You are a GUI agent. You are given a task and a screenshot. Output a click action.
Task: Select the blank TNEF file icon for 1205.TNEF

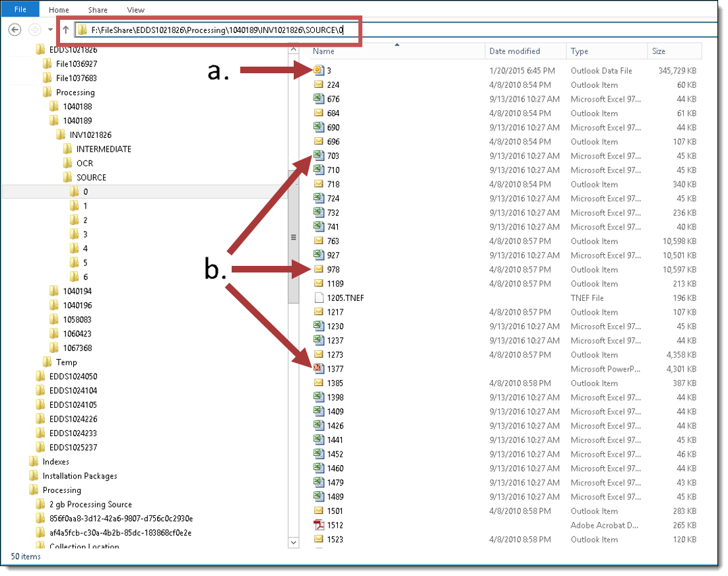pos(318,298)
